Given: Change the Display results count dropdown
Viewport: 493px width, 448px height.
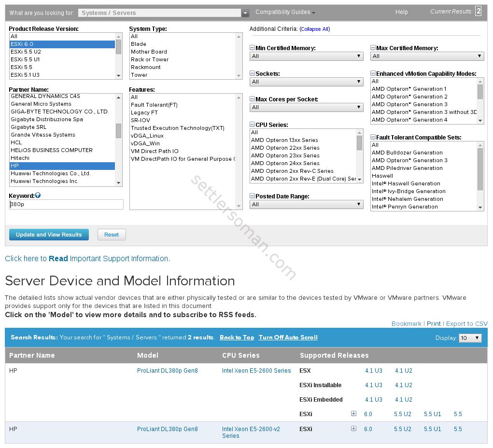Looking at the screenshot, I should pyautogui.click(x=470, y=338).
